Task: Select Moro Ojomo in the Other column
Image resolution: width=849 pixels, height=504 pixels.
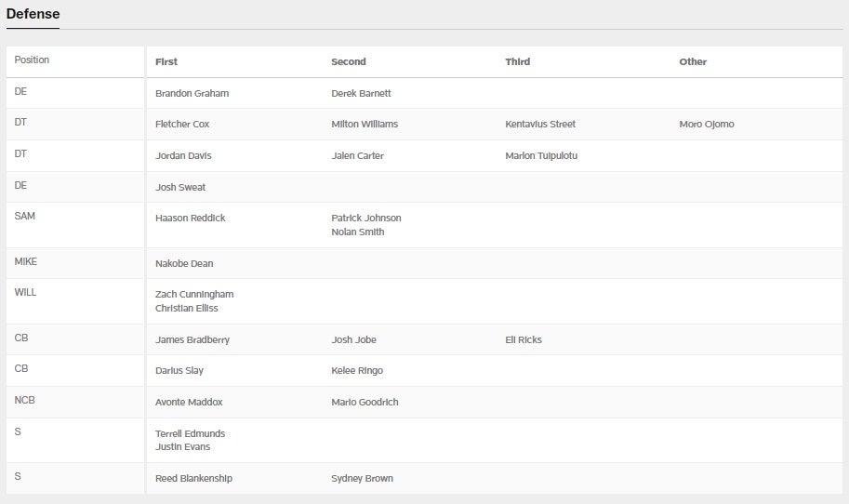Action: (707, 125)
